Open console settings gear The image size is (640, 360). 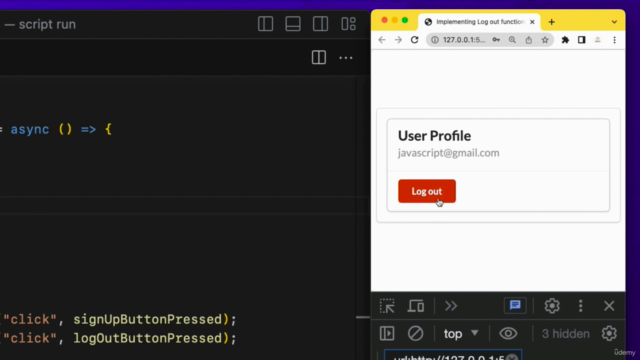pyautogui.click(x=609, y=333)
